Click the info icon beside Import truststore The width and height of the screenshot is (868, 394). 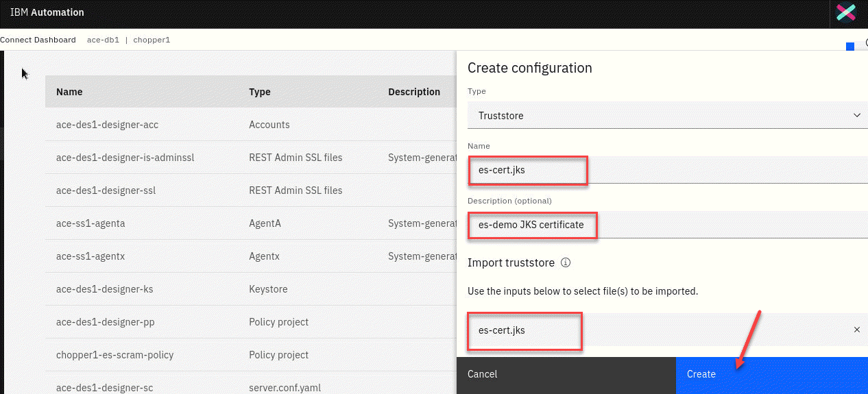[566, 262]
